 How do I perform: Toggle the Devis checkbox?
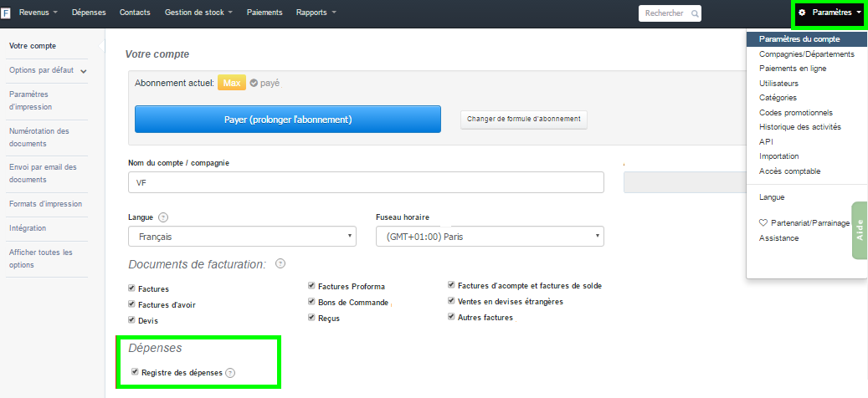[131, 319]
